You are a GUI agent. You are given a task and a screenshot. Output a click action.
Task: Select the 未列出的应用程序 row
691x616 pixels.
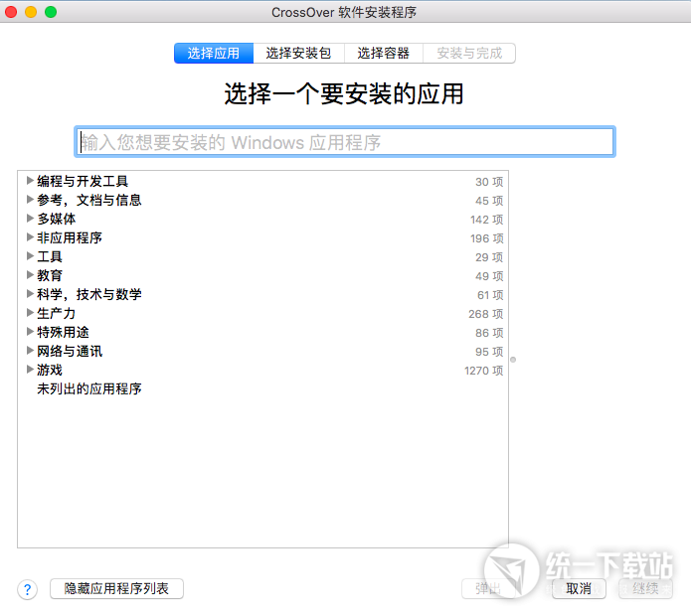pos(263,388)
